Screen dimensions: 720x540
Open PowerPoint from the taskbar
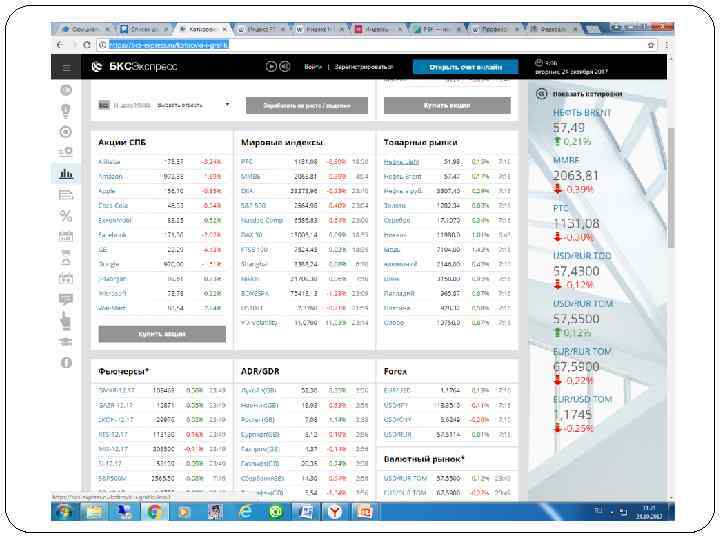[365, 512]
